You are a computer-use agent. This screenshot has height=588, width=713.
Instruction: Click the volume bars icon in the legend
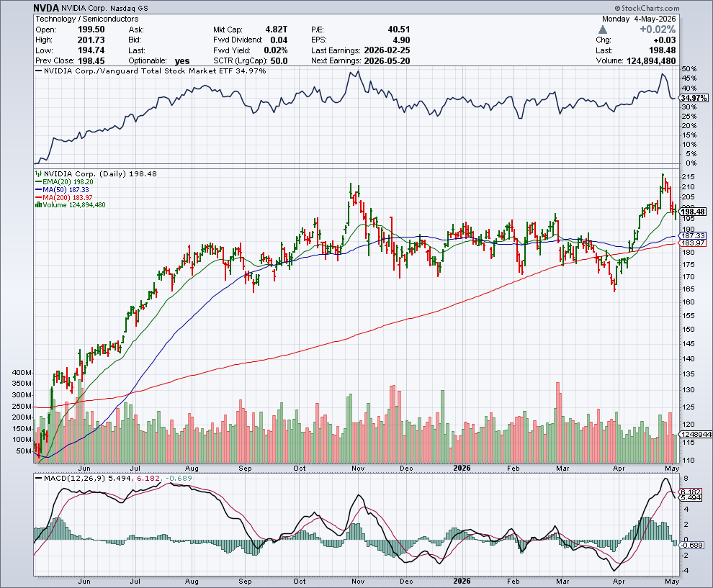39,205
